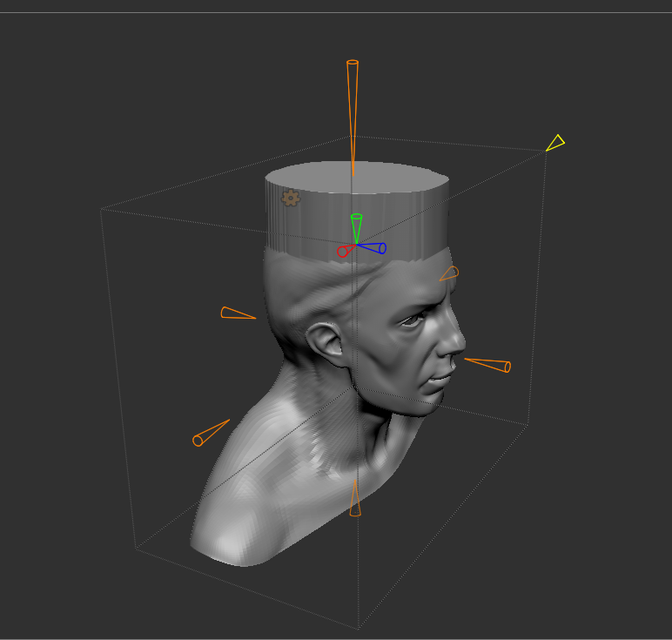Click on the model's eye
The image size is (672, 640).
(413, 320)
